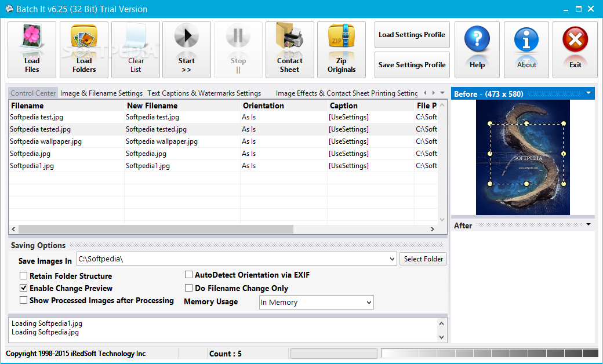
Task: Expand the Save Images In path dropdown
Action: 392,259
